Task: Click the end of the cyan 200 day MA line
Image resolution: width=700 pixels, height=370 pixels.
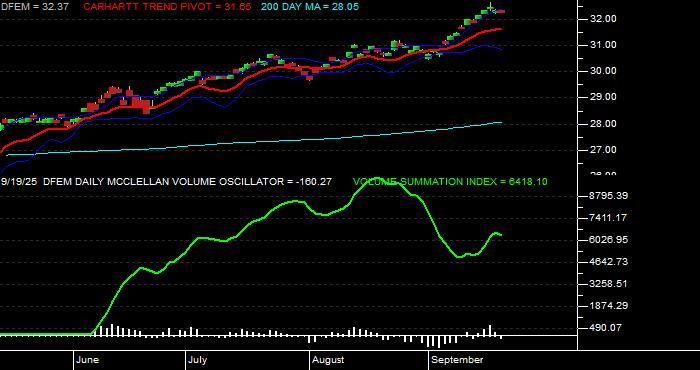Action: click(x=501, y=122)
